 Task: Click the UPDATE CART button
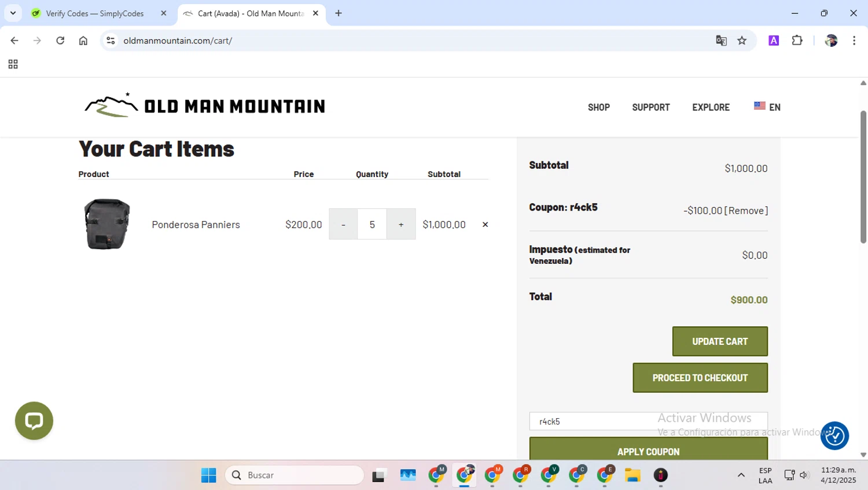(720, 341)
